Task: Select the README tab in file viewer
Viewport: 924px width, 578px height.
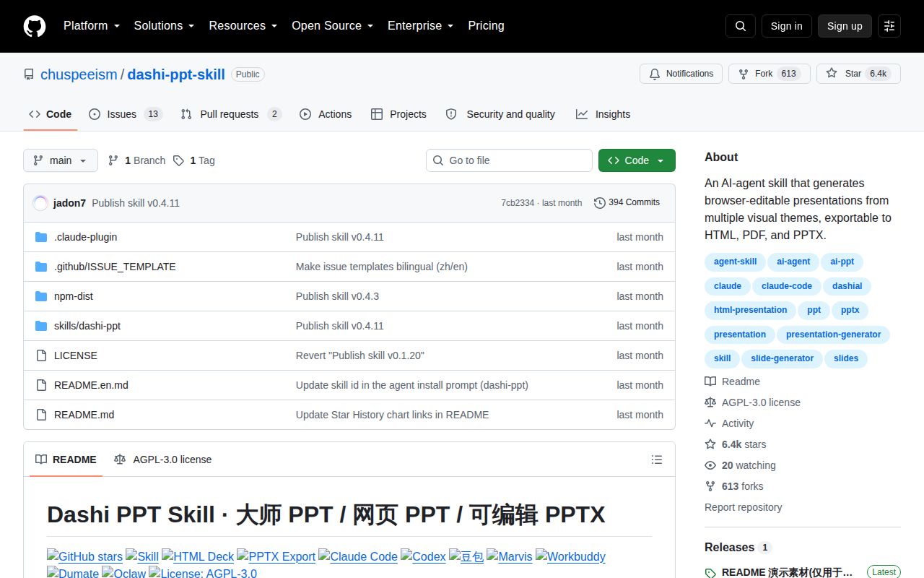Action: pos(66,460)
